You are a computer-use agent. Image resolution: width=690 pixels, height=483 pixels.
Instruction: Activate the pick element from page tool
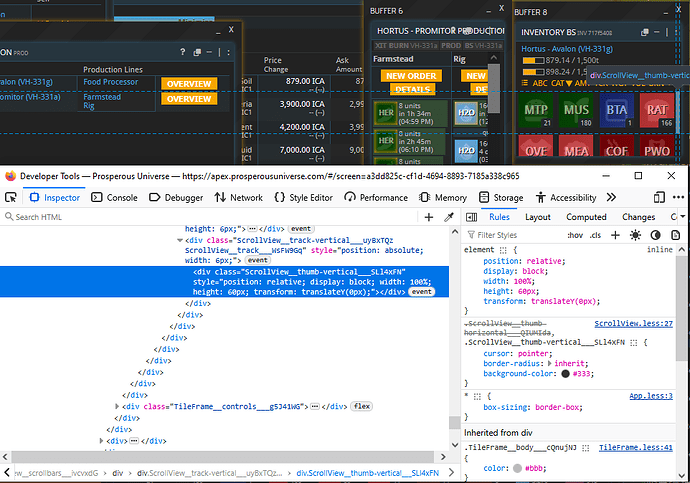pos(11,198)
